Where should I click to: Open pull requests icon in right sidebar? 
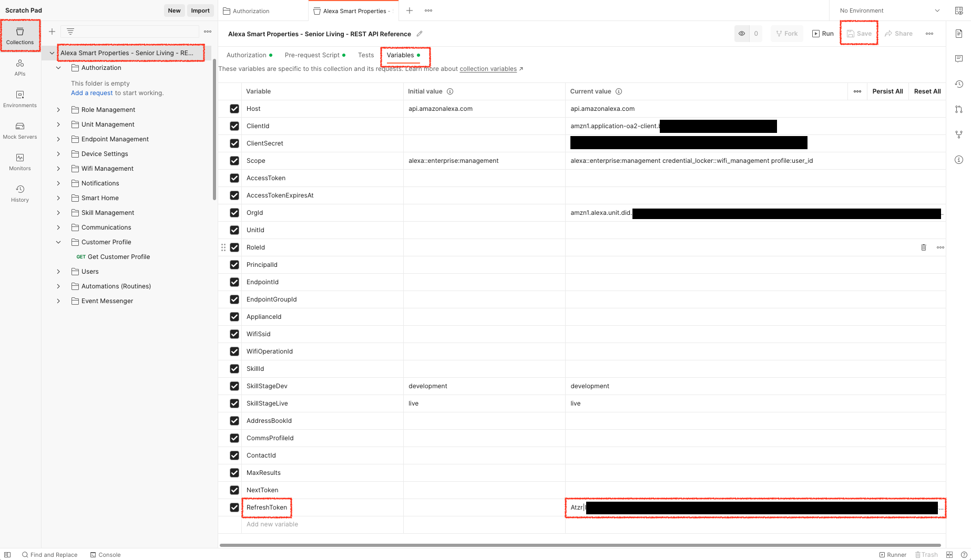(x=959, y=109)
